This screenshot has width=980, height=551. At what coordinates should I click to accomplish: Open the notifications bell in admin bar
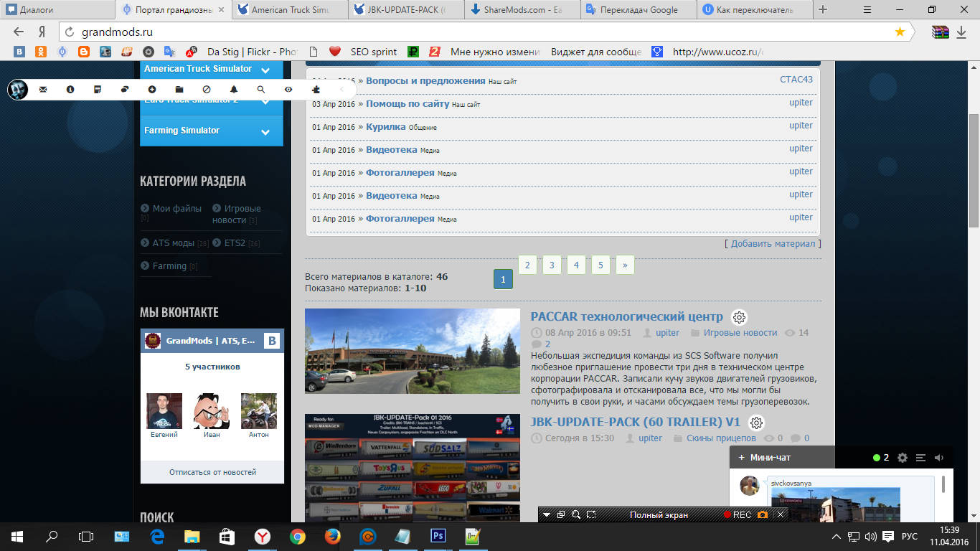click(234, 90)
